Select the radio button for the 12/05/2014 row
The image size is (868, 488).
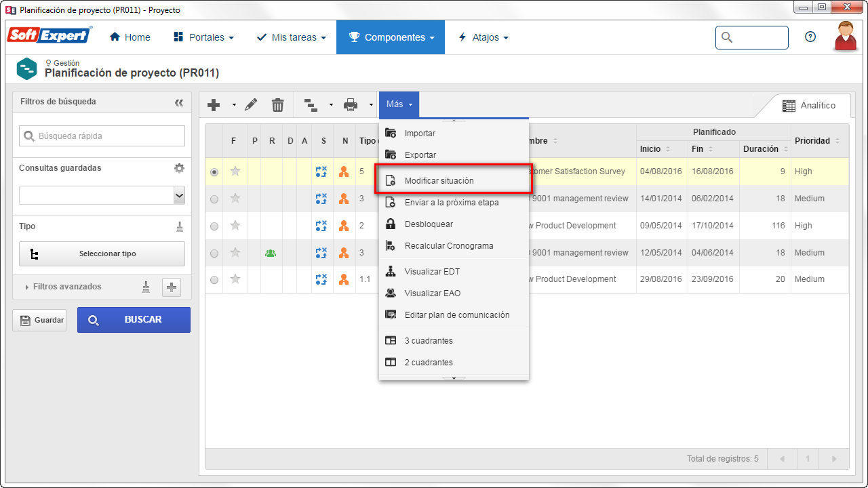point(214,253)
